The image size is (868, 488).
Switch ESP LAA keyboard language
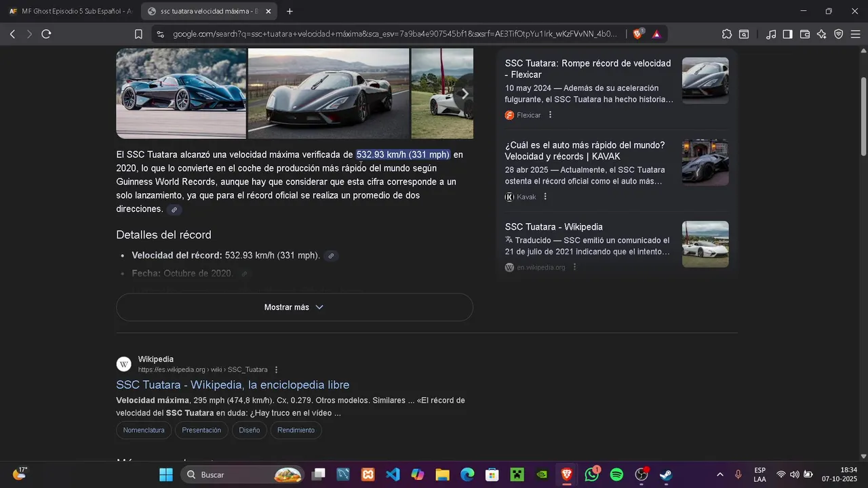(759, 474)
